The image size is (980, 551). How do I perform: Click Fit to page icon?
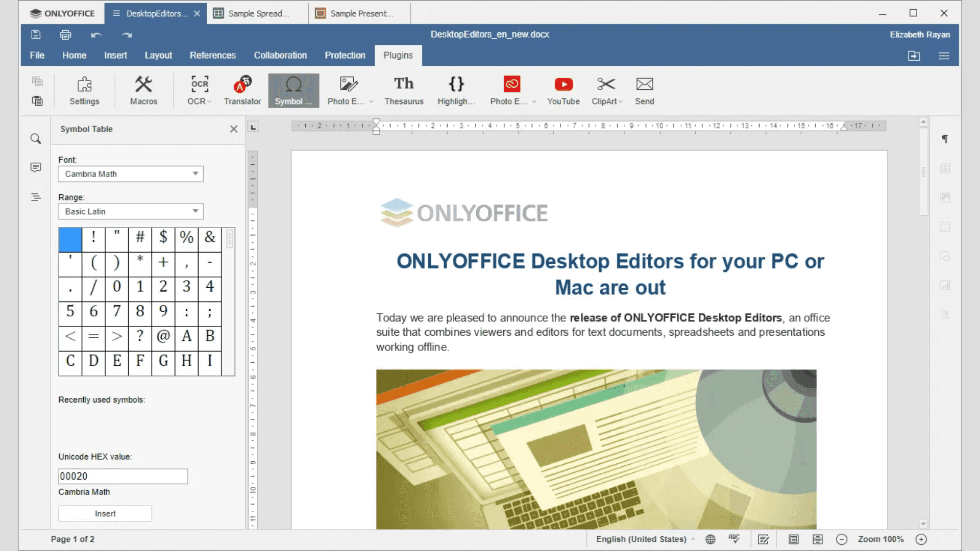[x=793, y=539]
